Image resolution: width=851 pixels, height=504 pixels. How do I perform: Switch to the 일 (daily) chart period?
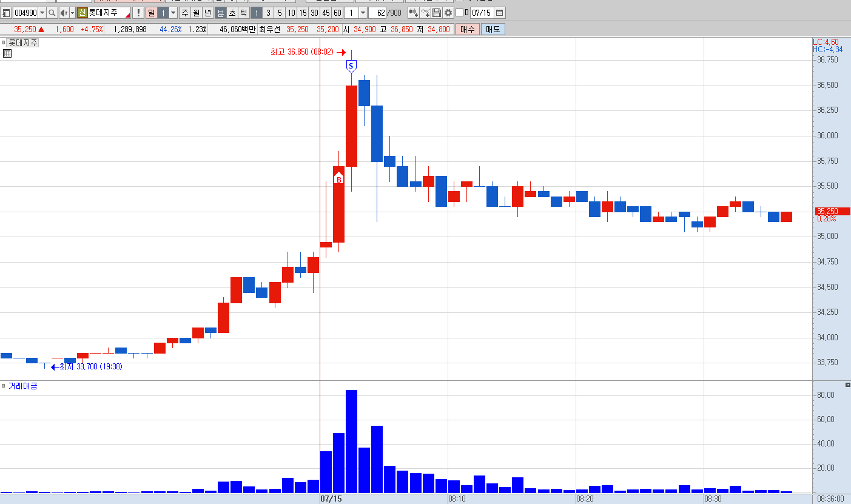coord(151,13)
